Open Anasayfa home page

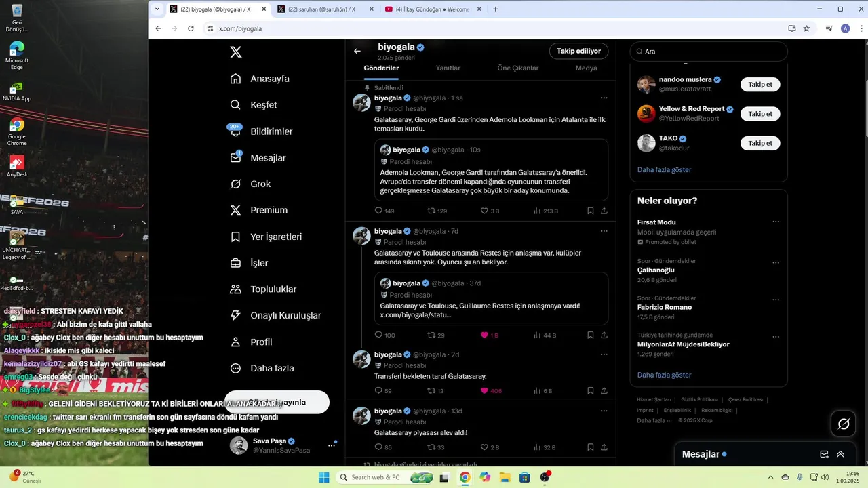pyautogui.click(x=260, y=79)
